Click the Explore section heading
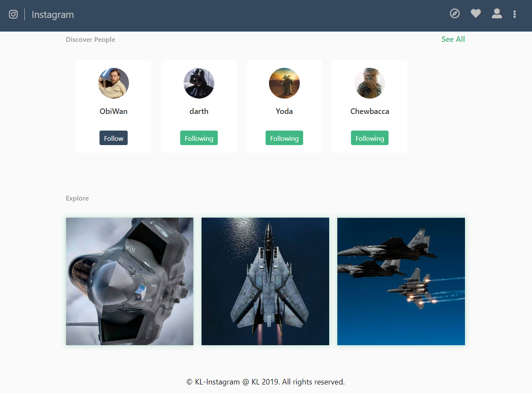532x393 pixels. tap(77, 198)
